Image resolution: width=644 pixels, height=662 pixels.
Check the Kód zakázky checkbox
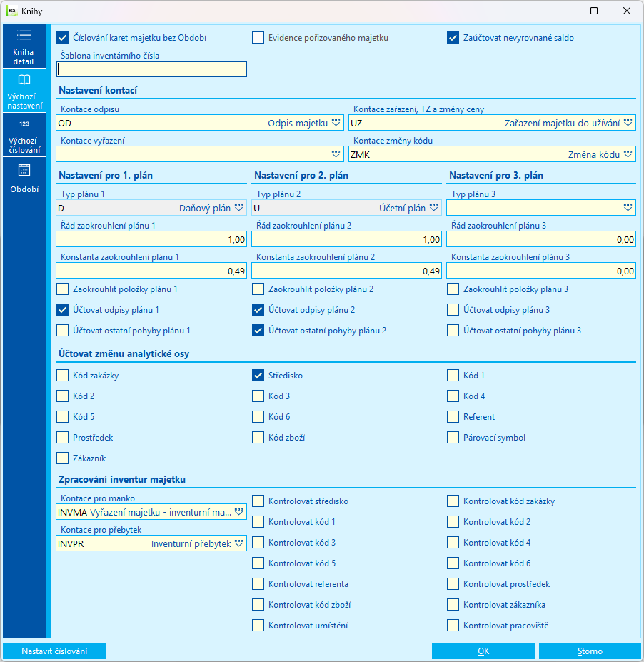click(x=62, y=376)
